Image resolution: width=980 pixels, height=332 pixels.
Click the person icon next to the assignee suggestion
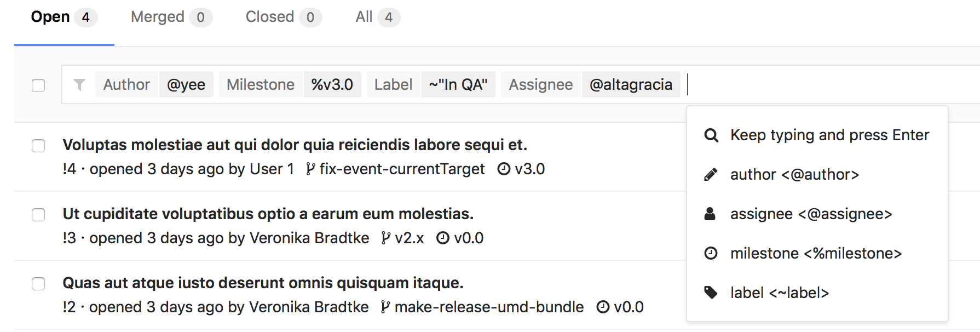[x=710, y=214]
